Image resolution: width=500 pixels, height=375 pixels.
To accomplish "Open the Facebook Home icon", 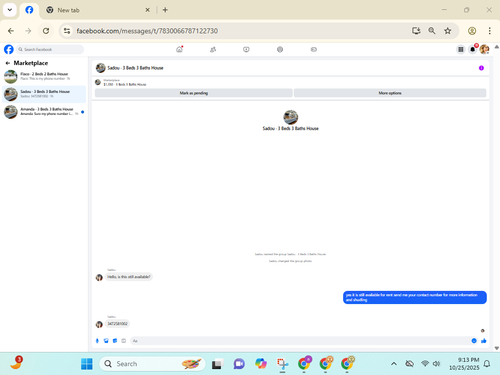I will 179,49.
